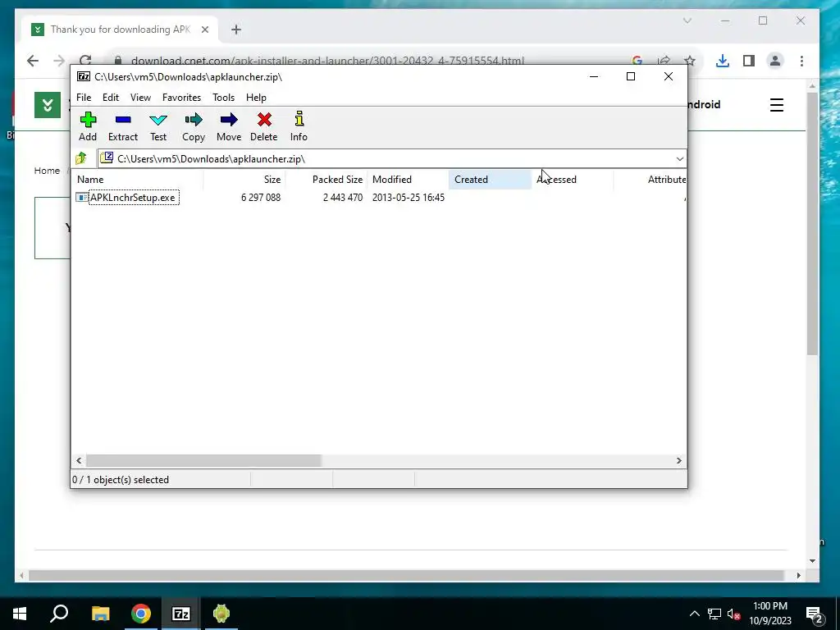The width and height of the screenshot is (840, 630).
Task: Sort by the Size column header
Action: pyautogui.click(x=244, y=180)
